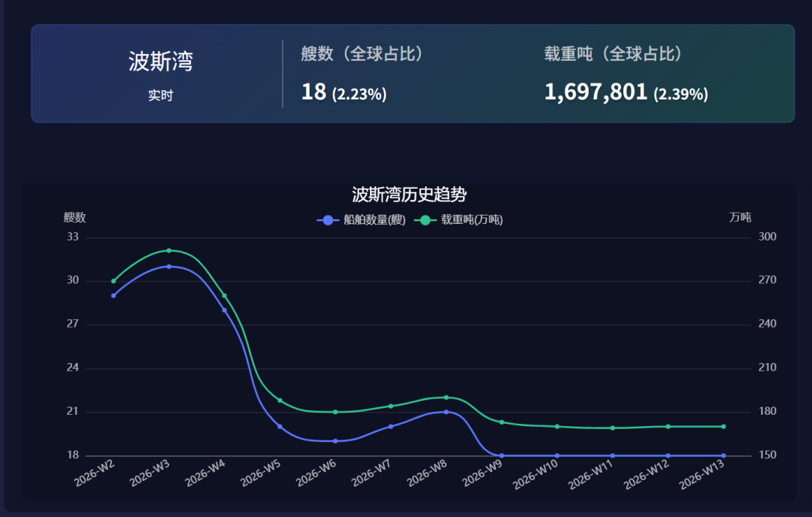This screenshot has width=812, height=517.
Task: Click green data point at 2026-W6
Action: [x=335, y=412]
